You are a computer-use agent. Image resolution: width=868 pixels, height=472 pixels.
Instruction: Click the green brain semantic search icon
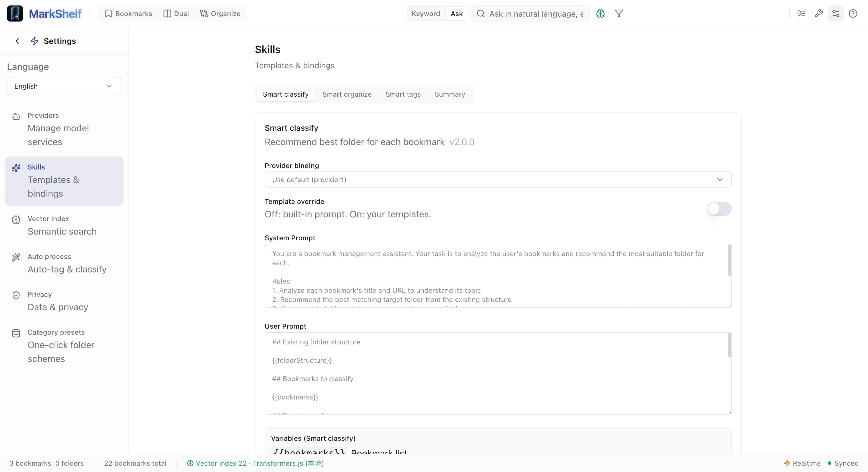pos(600,14)
